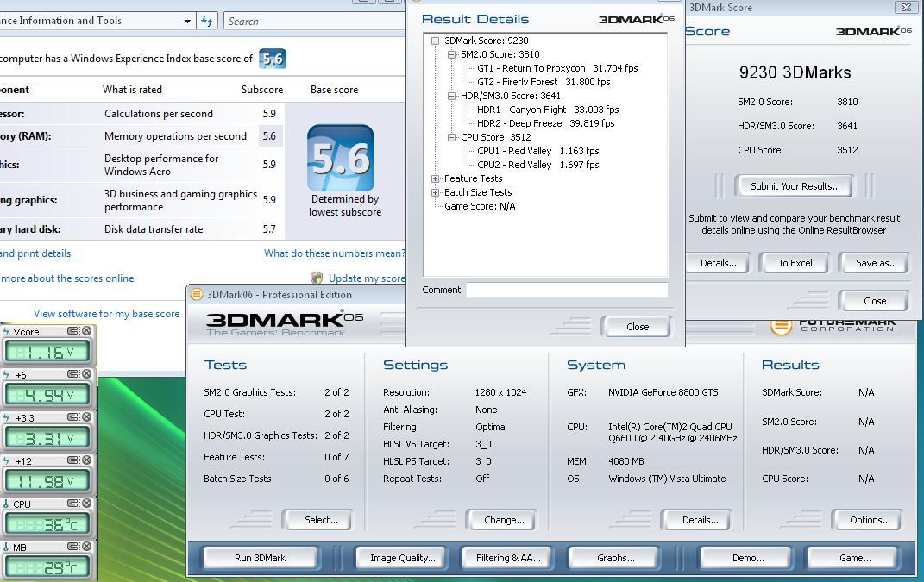Open settings icon on CPU temperature gadget

pos(73,503)
